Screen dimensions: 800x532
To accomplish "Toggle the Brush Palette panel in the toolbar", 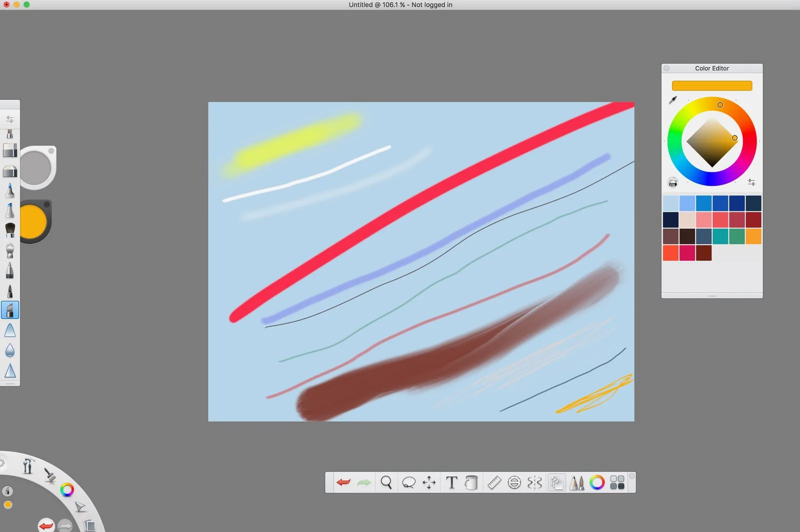I will pyautogui.click(x=576, y=483).
